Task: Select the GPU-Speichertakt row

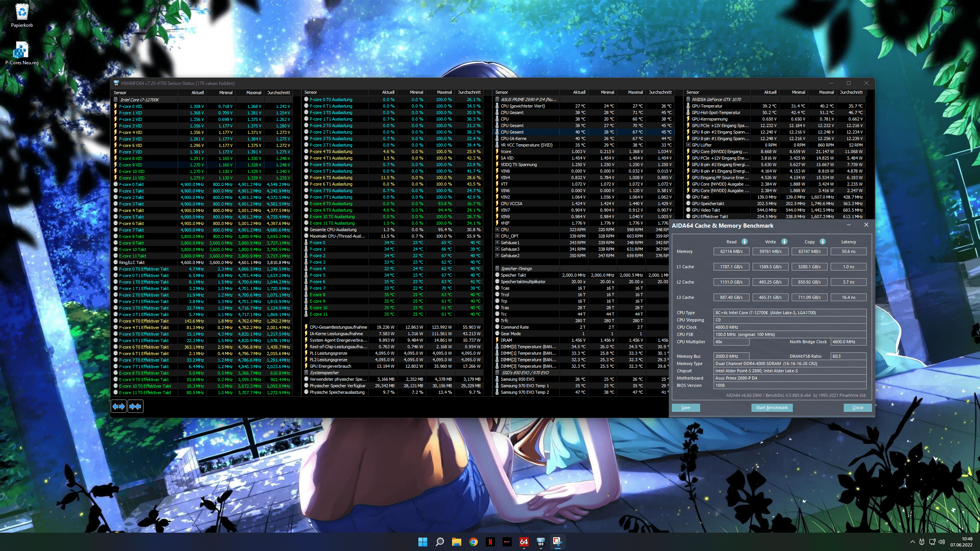Action: click(775, 204)
